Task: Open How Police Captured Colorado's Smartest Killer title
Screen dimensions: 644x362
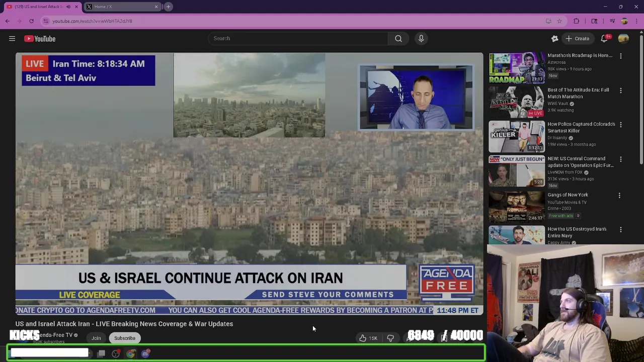Action: tap(581, 127)
